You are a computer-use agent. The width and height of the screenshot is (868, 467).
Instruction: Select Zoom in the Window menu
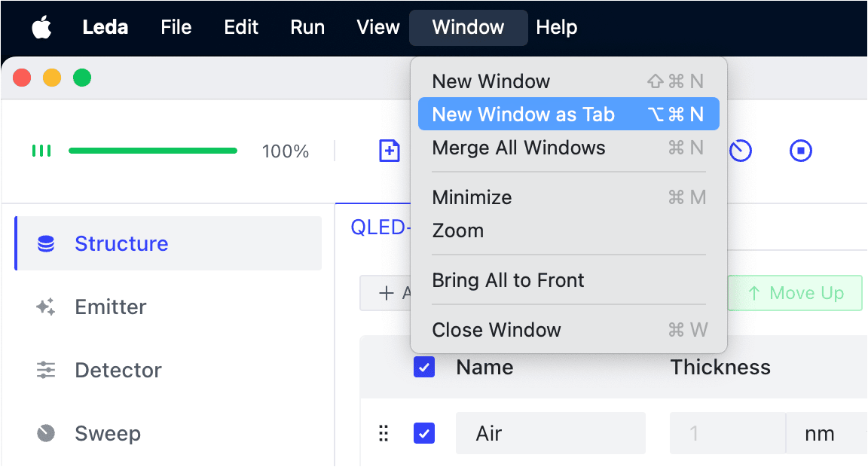pos(569,230)
